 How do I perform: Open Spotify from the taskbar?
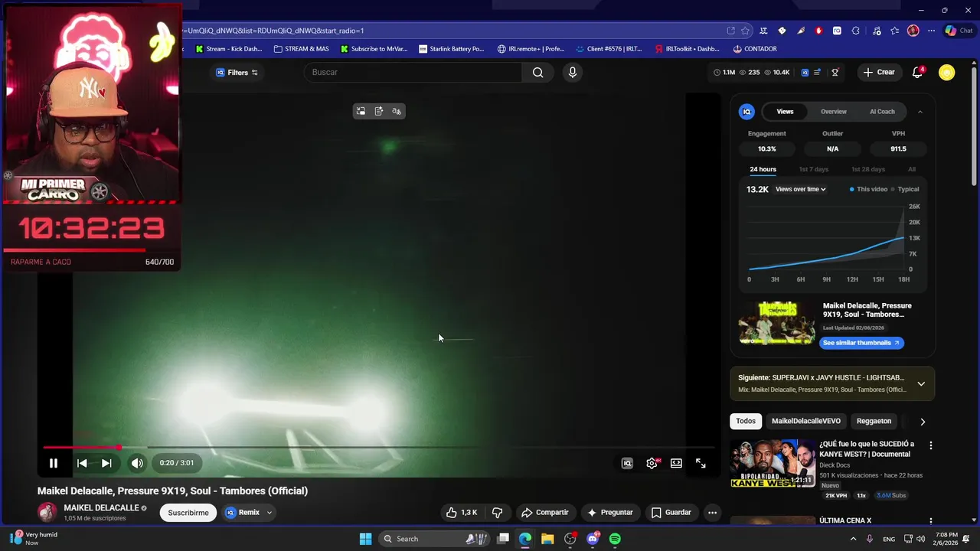615,539
